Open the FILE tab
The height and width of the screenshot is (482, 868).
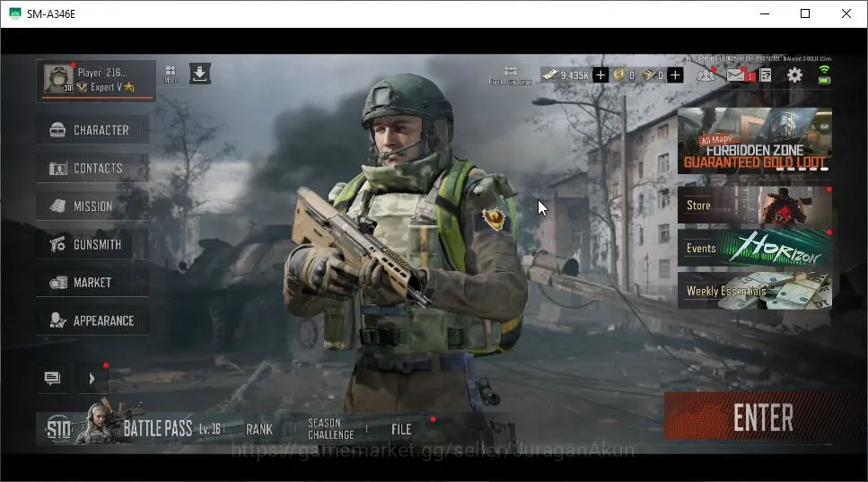[x=401, y=429]
